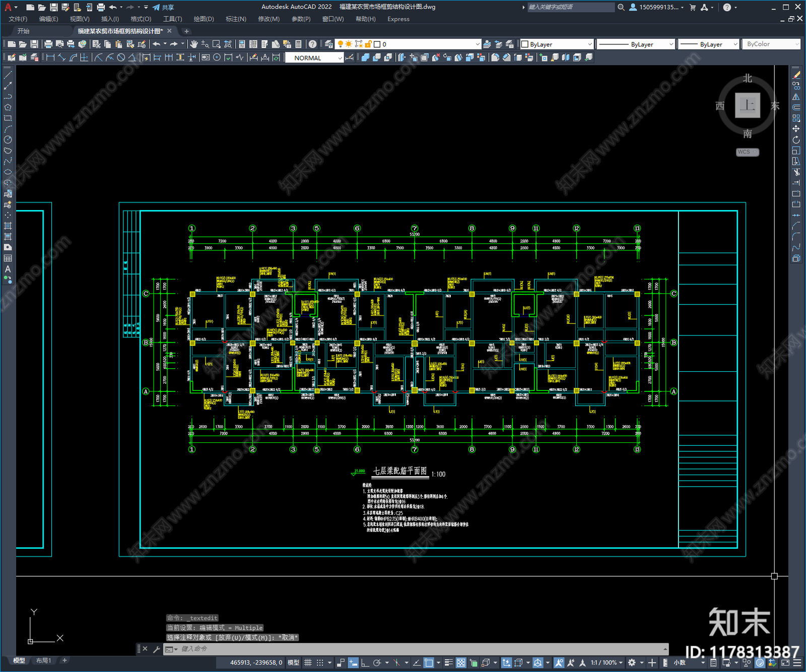Toggle ortho mode on the status bar
806x672 pixels.
click(x=365, y=662)
